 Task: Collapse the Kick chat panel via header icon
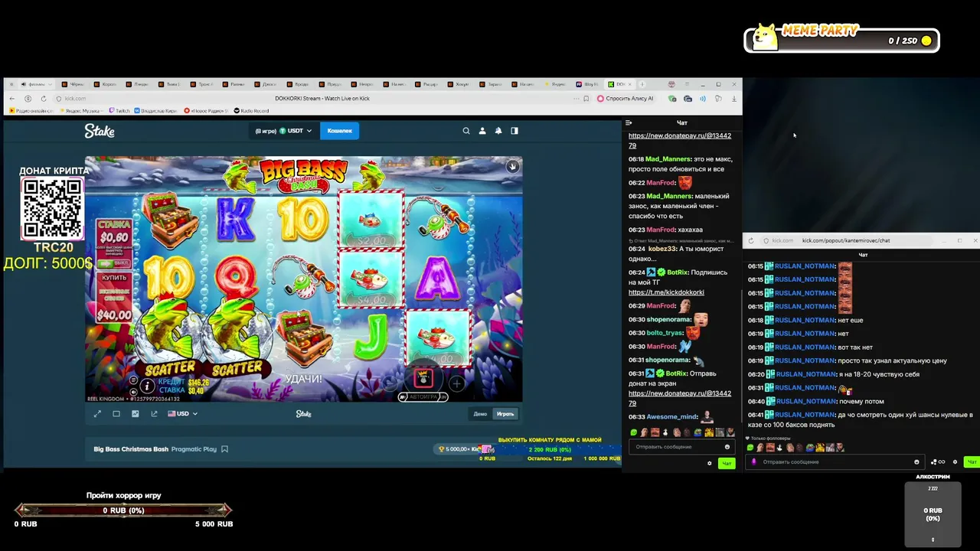[x=629, y=122]
